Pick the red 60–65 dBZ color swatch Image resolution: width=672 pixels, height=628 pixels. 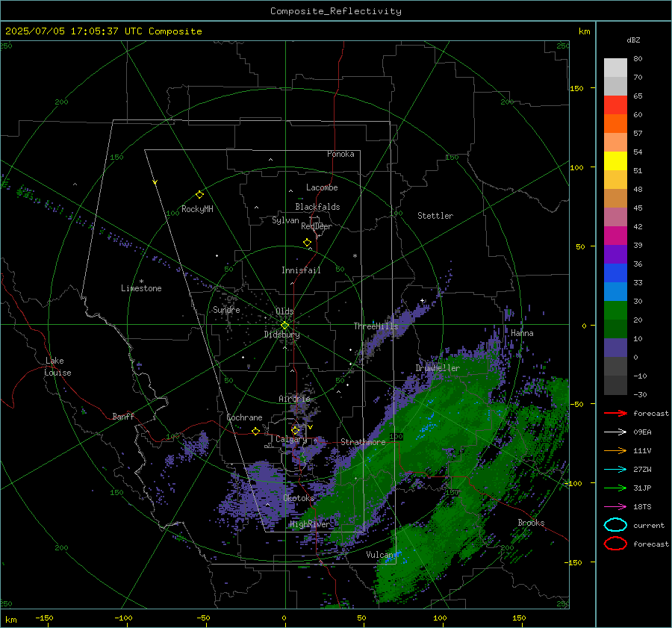coord(615,105)
